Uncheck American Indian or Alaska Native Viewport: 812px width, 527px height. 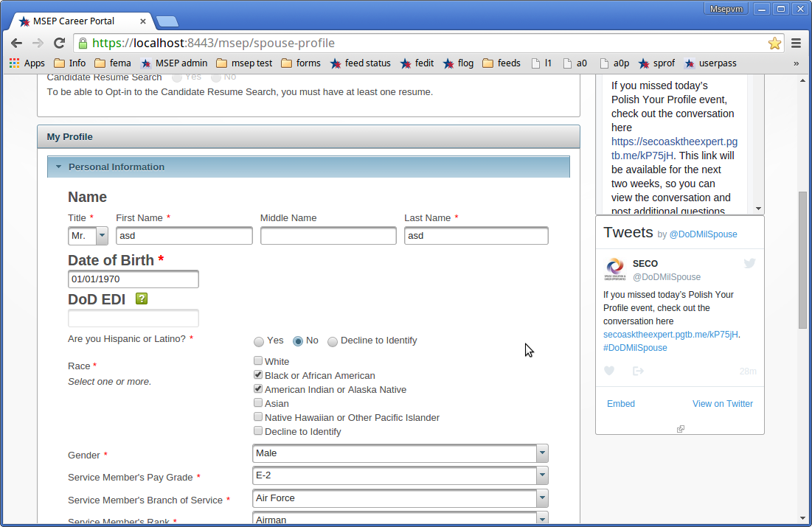click(258, 388)
